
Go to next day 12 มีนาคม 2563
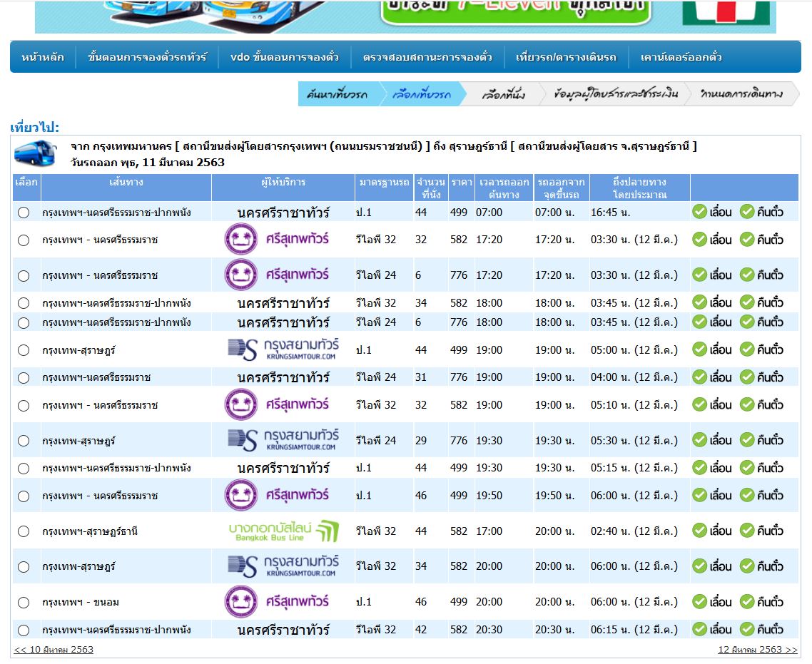pos(758,650)
